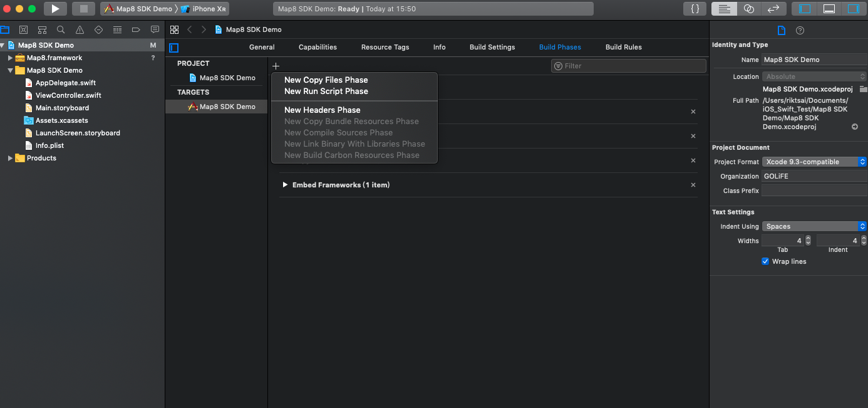Show the Breakpoint navigator

click(136, 29)
